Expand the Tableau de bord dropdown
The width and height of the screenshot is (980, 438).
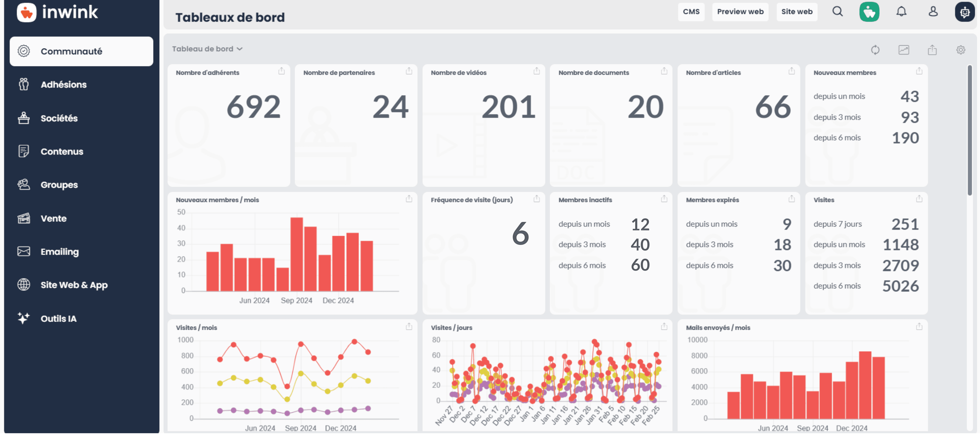[207, 49]
